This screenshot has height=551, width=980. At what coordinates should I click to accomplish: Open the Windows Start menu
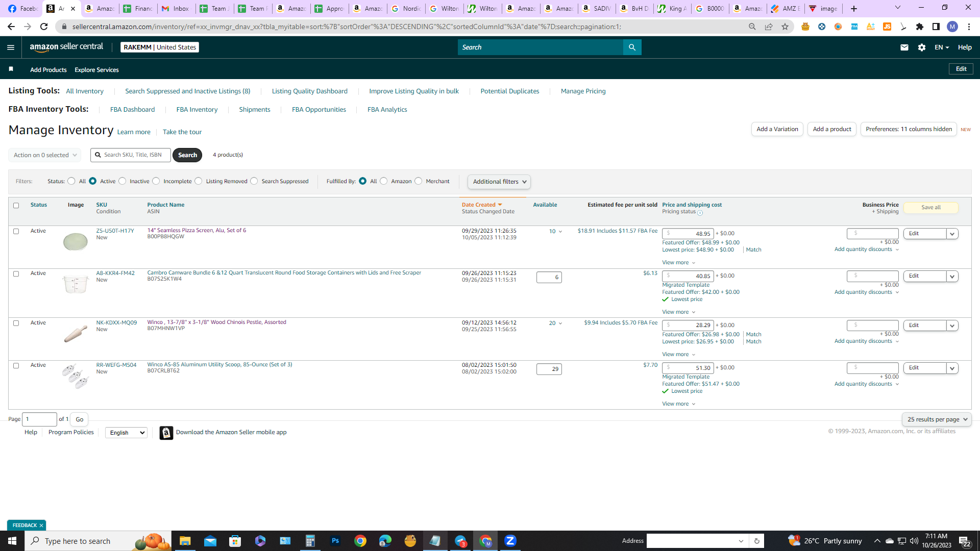(12, 541)
